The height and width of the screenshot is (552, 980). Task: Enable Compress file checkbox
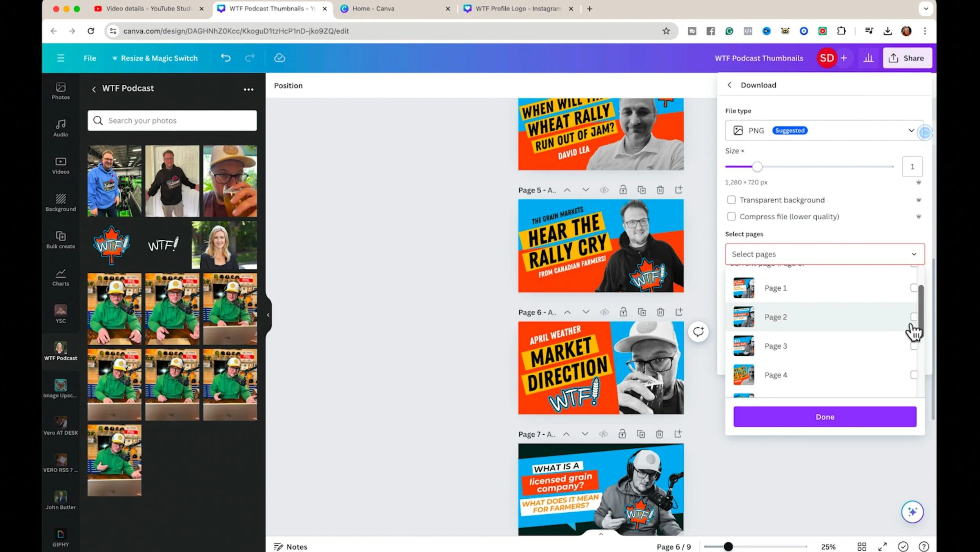pos(731,217)
